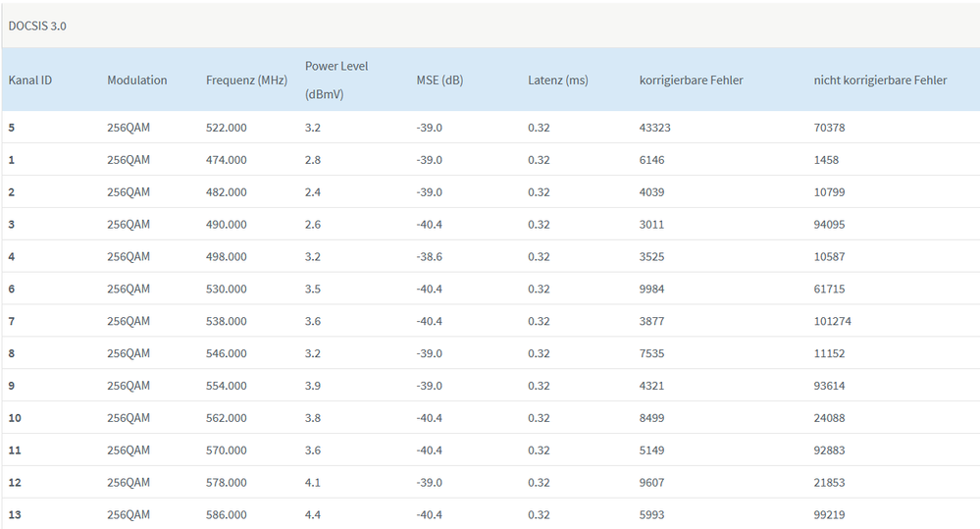Select the 546.000 frequency cell
This screenshot has width=980, height=529.
click(227, 353)
